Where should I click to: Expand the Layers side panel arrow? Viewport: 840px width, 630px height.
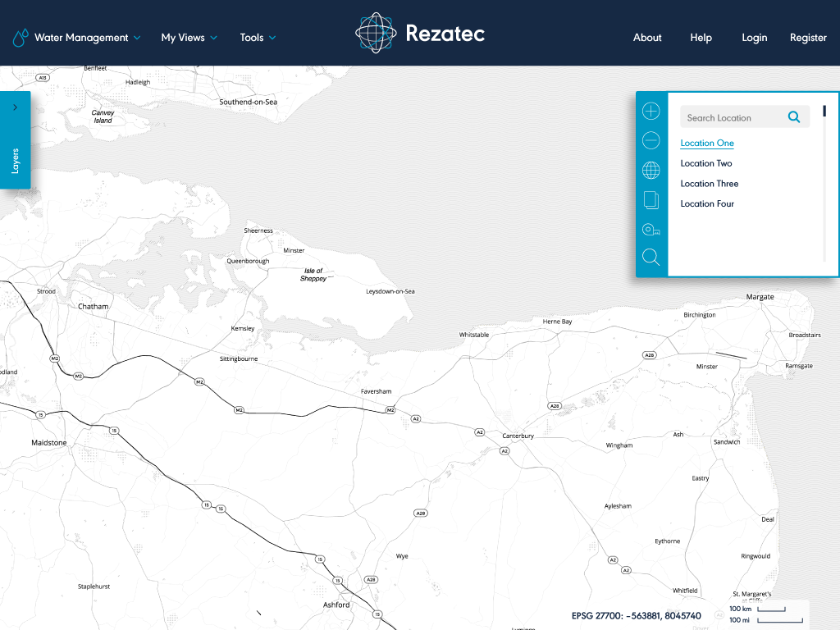pos(15,107)
